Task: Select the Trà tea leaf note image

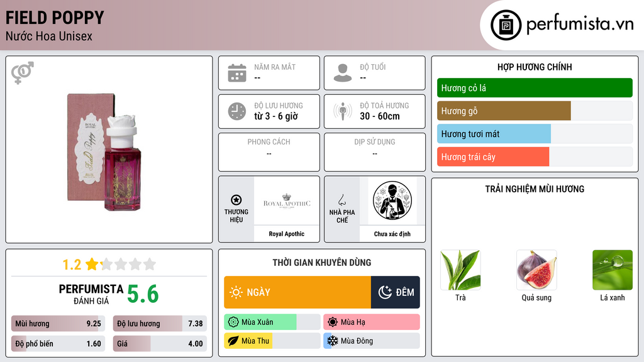Action: pos(460,270)
